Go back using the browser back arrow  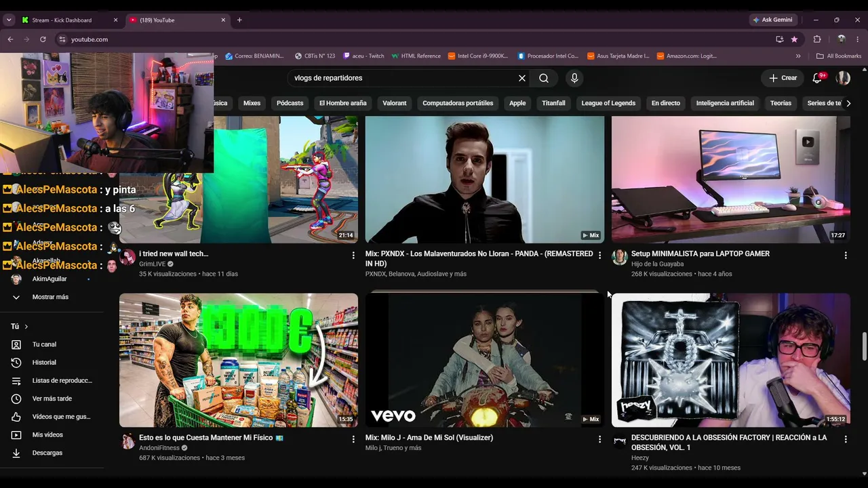coord(10,39)
